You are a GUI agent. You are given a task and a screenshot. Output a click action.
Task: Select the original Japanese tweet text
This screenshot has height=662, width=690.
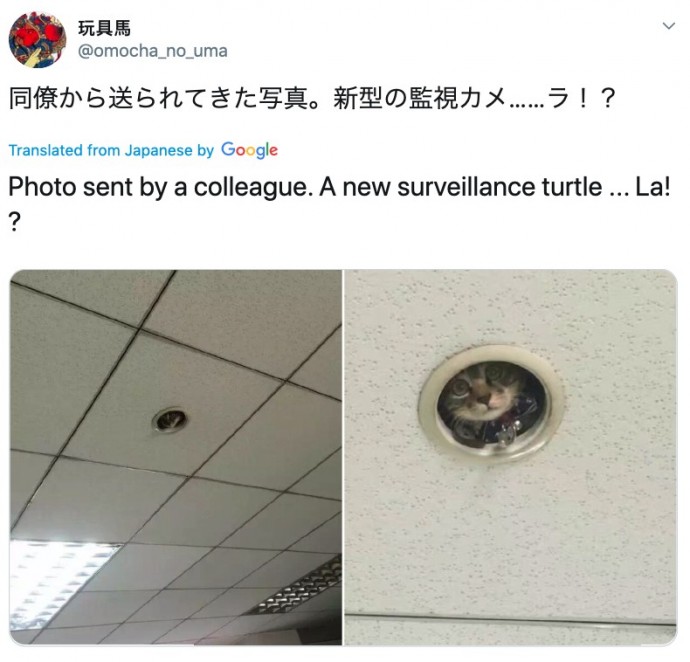(x=311, y=98)
